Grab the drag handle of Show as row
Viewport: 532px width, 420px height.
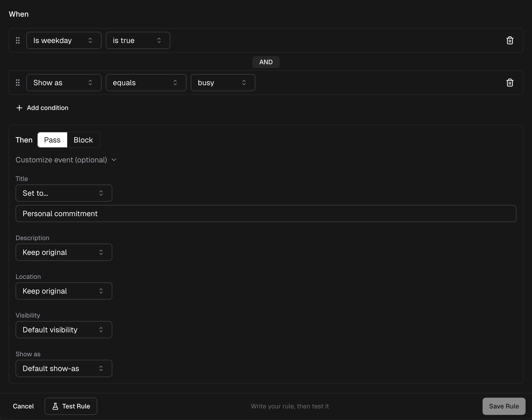coord(18,83)
